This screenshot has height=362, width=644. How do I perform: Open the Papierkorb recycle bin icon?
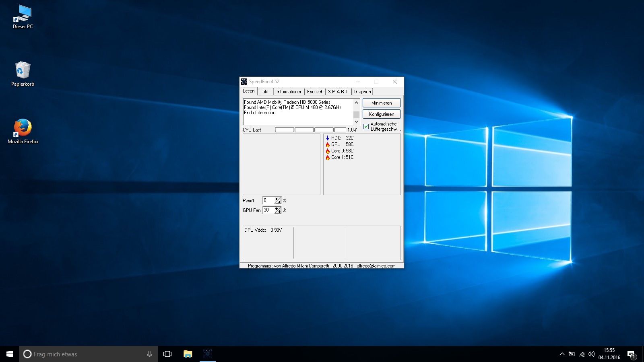[23, 74]
